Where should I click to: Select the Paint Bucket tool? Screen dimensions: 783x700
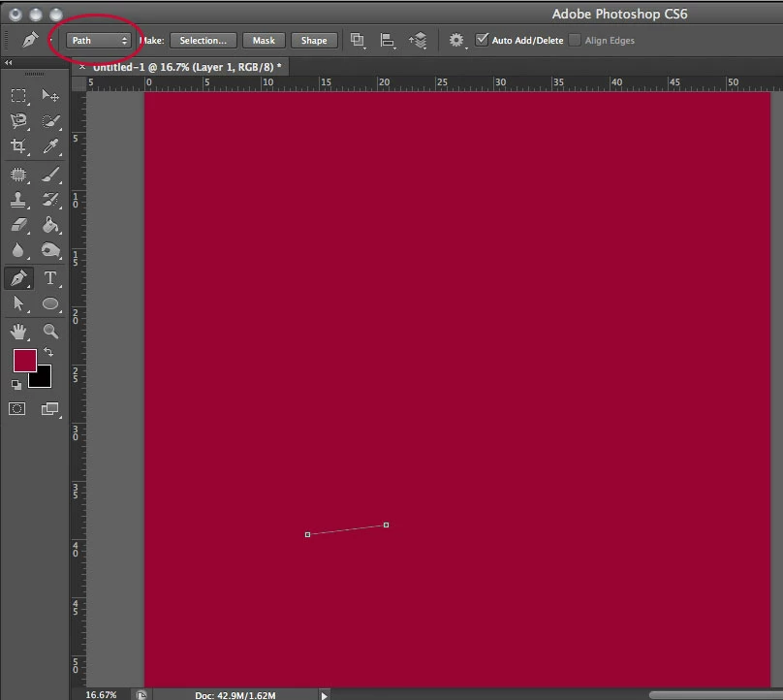[50, 225]
